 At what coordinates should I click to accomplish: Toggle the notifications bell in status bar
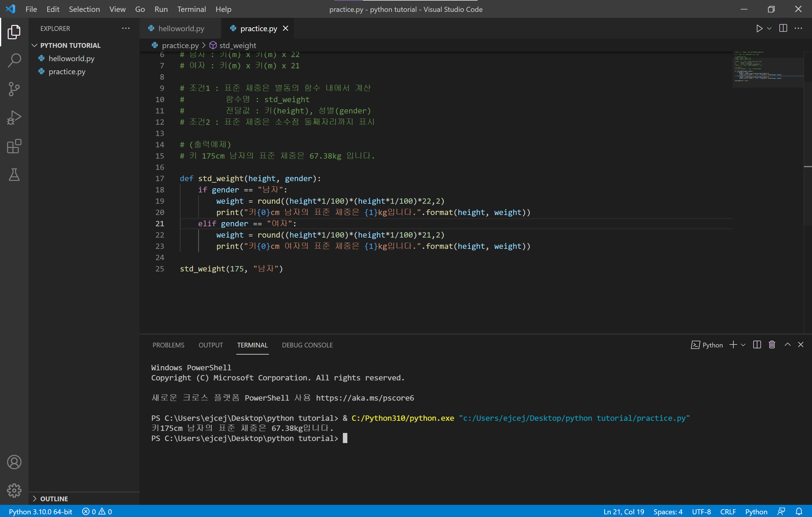pos(799,511)
